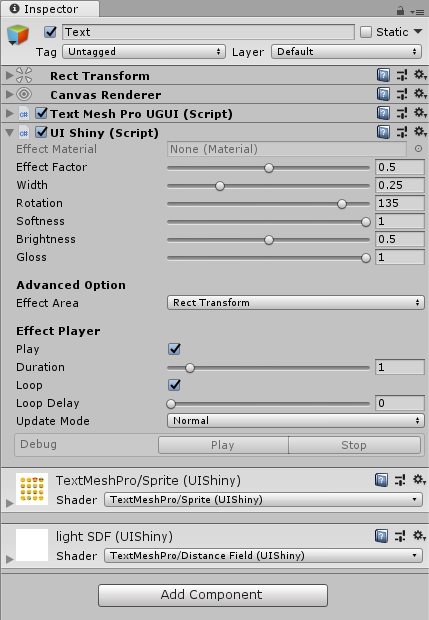The image size is (429, 620).
Task: Open the Rect Transform help reference icon
Action: (x=383, y=75)
